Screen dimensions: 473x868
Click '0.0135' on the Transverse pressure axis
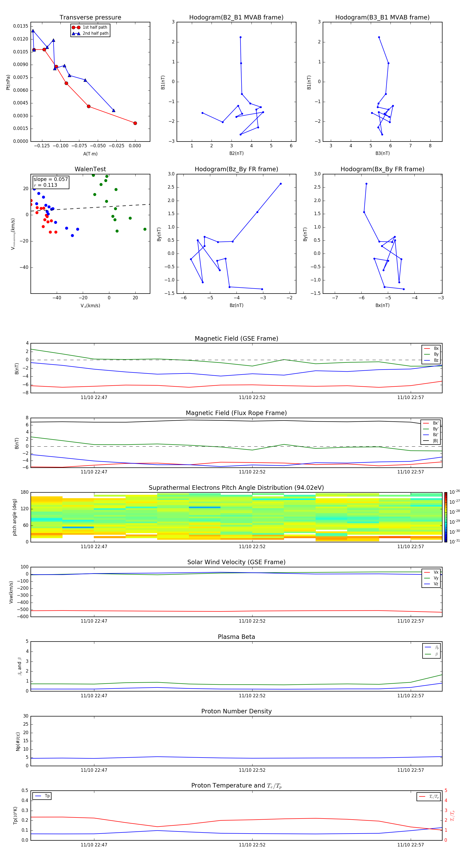click(x=20, y=26)
